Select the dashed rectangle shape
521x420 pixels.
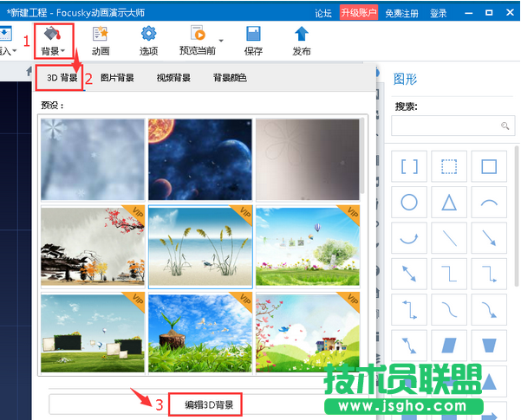[x=449, y=166]
